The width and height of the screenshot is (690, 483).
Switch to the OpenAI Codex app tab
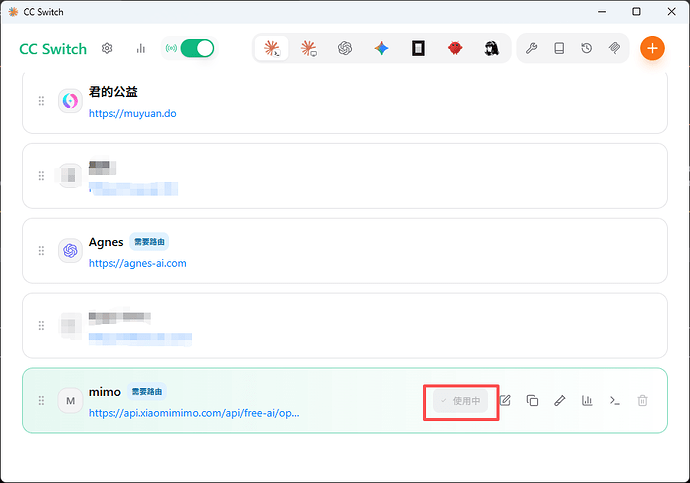tap(345, 48)
